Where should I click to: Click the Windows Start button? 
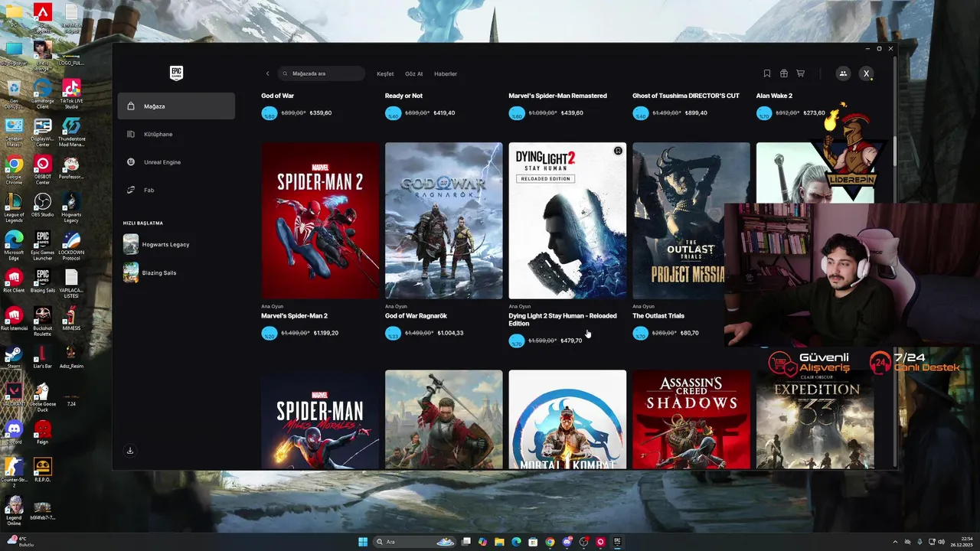(x=363, y=542)
